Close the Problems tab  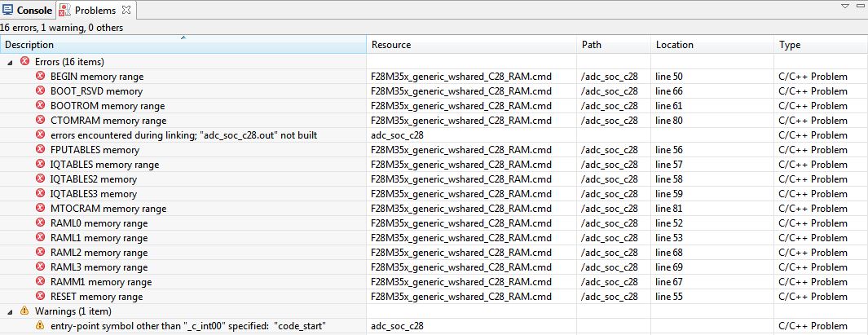tap(126, 10)
